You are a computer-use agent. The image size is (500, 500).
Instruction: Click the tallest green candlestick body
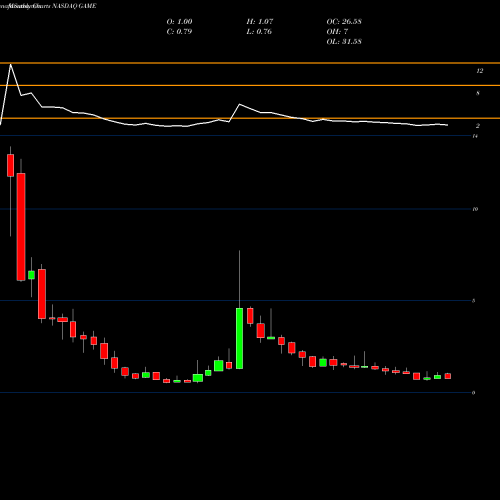(x=239, y=338)
